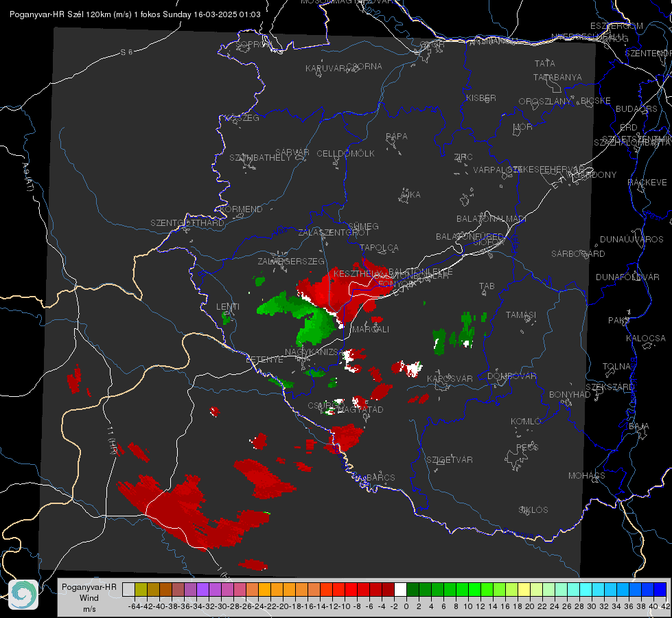Click the BALATONFURED town label

[x=470, y=237]
